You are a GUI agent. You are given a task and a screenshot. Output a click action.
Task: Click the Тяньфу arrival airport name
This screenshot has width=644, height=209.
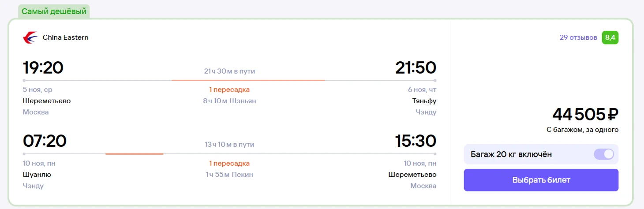[x=424, y=101]
